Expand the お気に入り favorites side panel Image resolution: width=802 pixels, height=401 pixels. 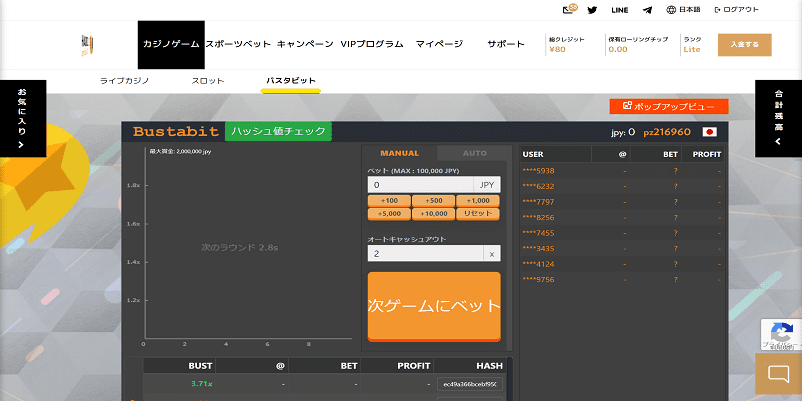(23, 118)
